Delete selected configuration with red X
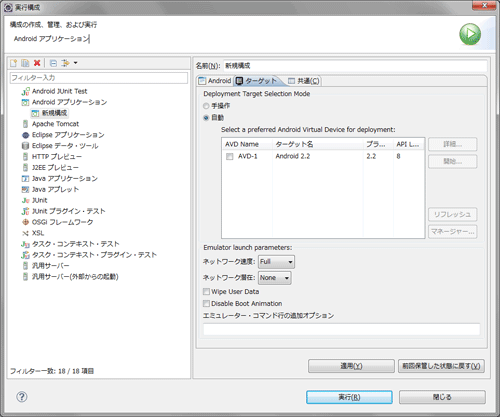500x417 pixels. pyautogui.click(x=37, y=63)
